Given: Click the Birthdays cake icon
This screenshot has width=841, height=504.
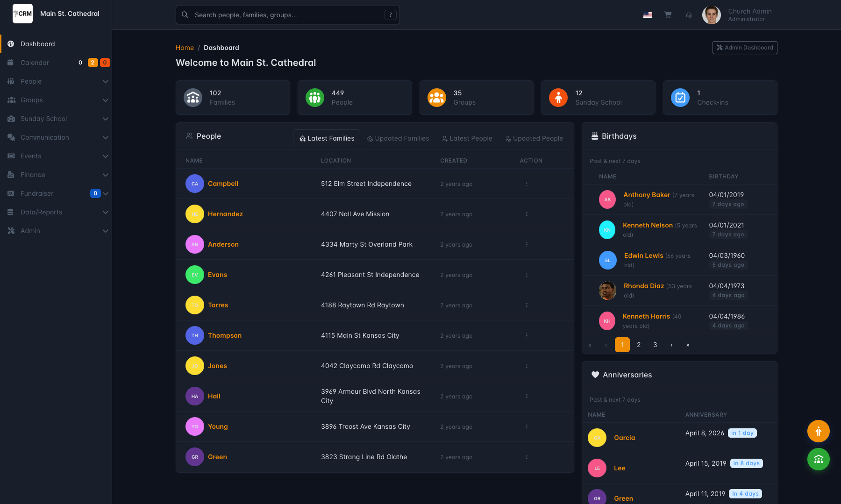Looking at the screenshot, I should click(x=594, y=135).
